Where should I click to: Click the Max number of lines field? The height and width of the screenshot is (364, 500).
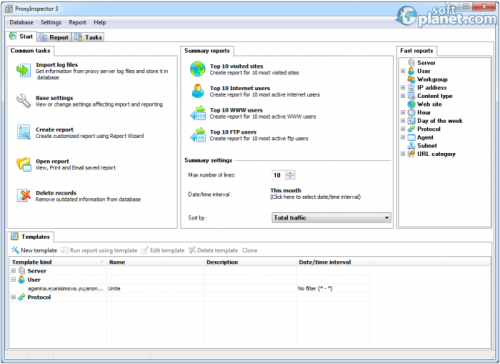[x=279, y=175]
